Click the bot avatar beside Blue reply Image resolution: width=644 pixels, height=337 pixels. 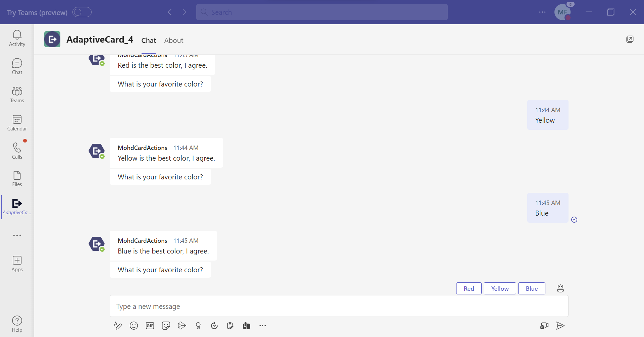97,244
